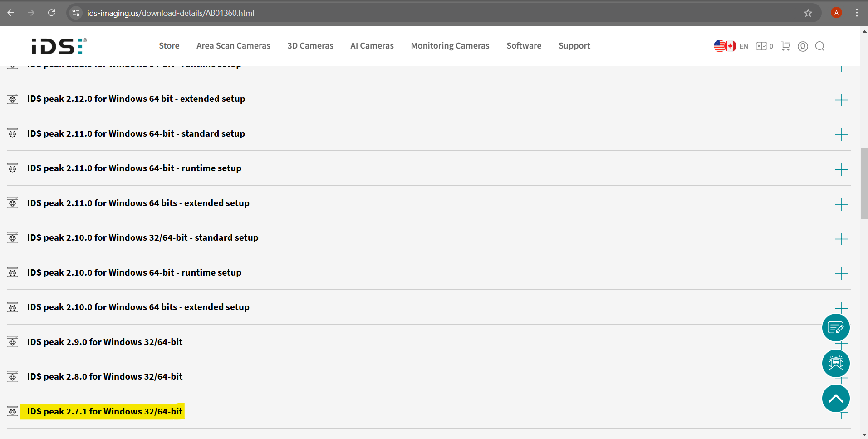Click scrollbar up arrow
The height and width of the screenshot is (439, 868).
tap(864, 32)
